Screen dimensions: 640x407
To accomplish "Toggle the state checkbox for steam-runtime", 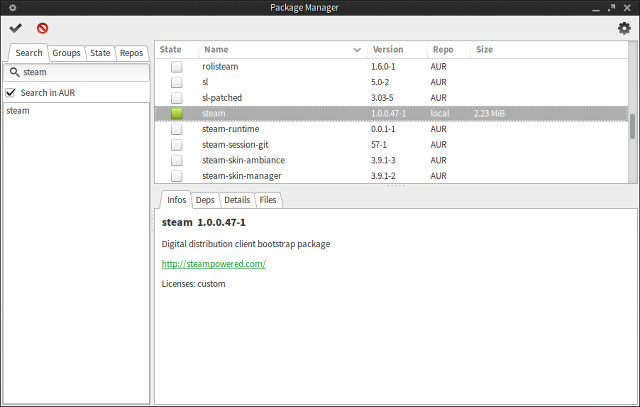I will 177,129.
